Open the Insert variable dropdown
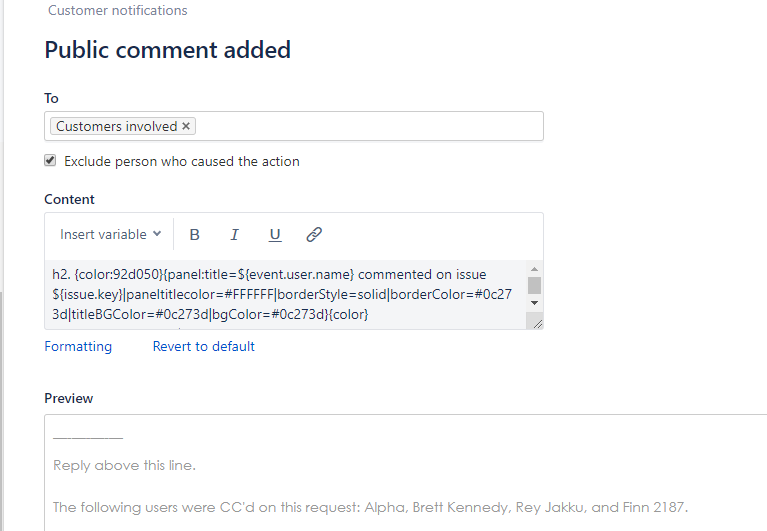Viewport: 767px width, 531px height. click(110, 235)
